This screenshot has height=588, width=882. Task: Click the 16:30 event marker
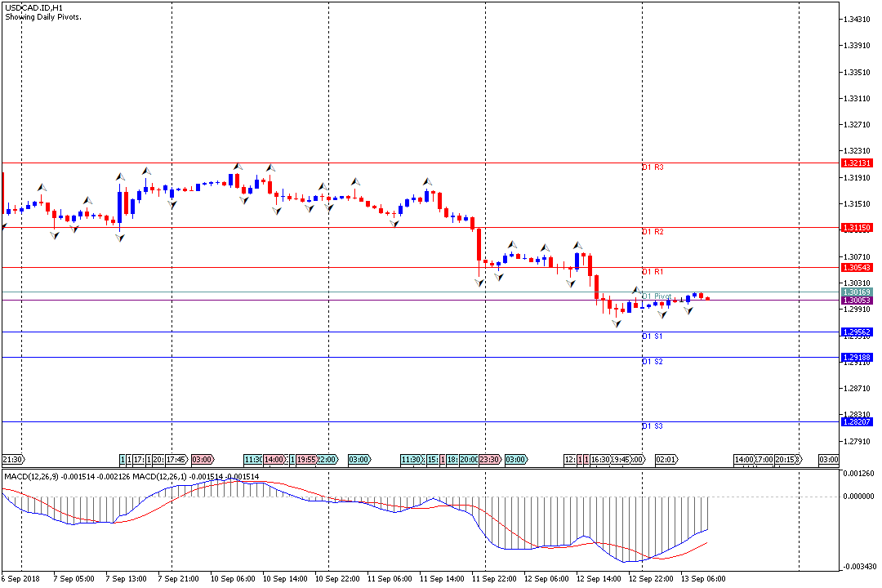tap(600, 460)
